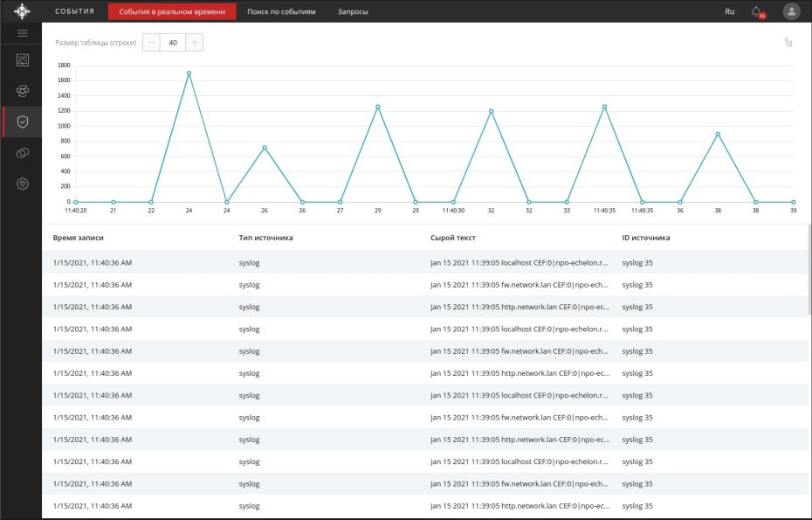Click the table size field showing 40
This screenshot has height=520, width=812.
173,43
